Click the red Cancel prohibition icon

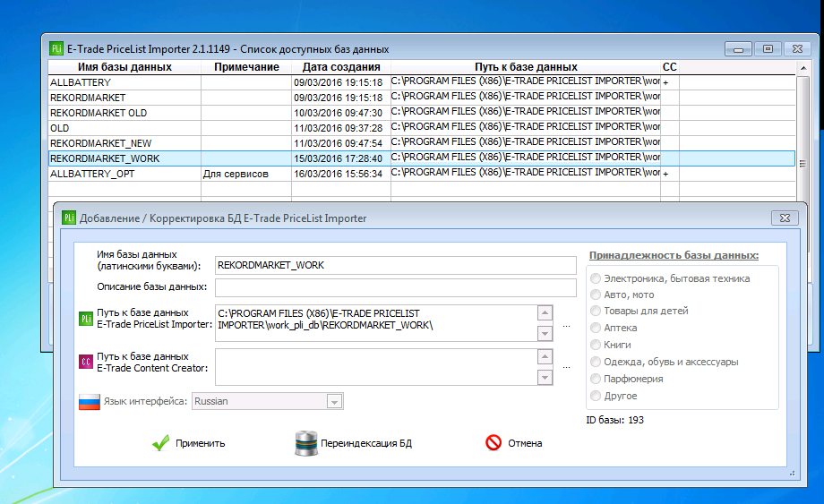pos(494,442)
